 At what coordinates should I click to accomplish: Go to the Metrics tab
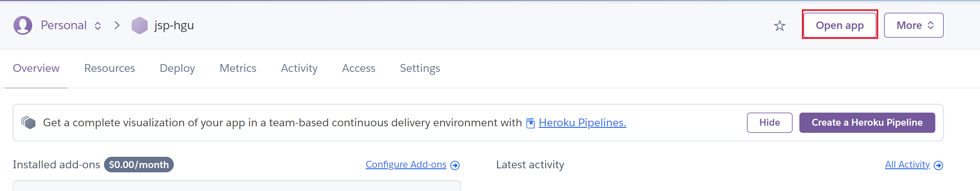(x=238, y=68)
